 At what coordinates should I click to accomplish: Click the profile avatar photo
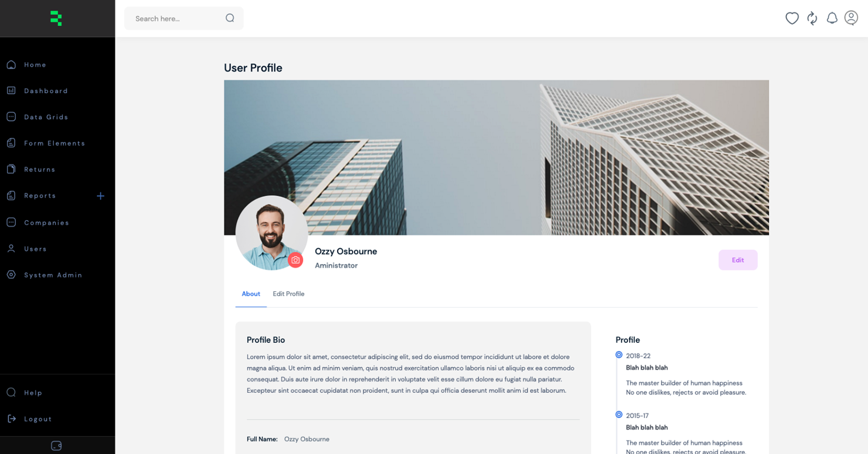tap(271, 233)
